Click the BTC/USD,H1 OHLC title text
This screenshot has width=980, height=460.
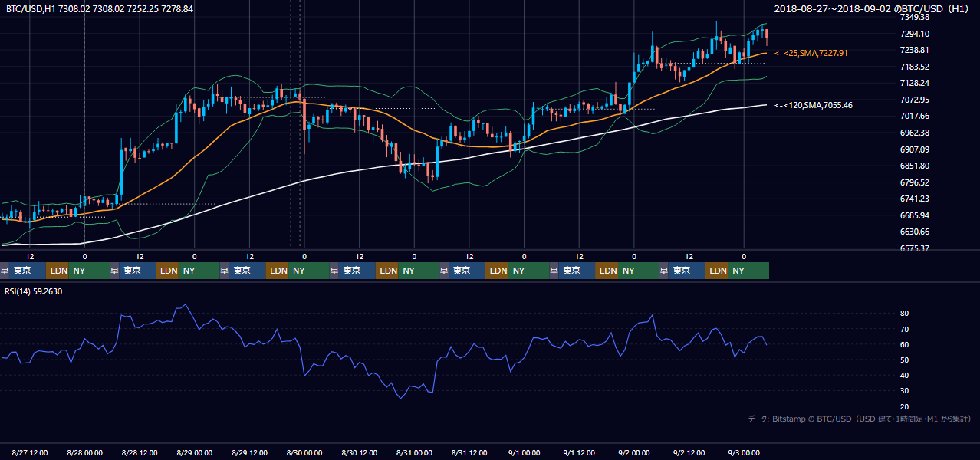[100, 8]
